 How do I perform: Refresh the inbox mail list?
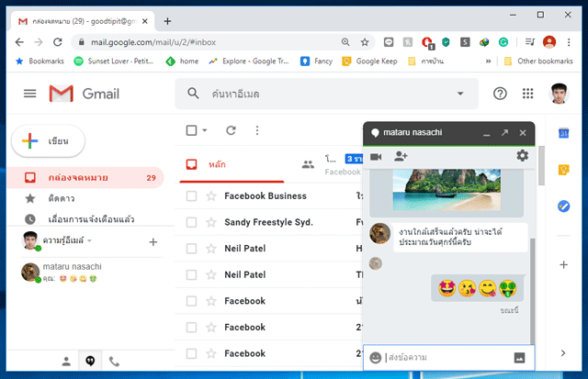(231, 130)
